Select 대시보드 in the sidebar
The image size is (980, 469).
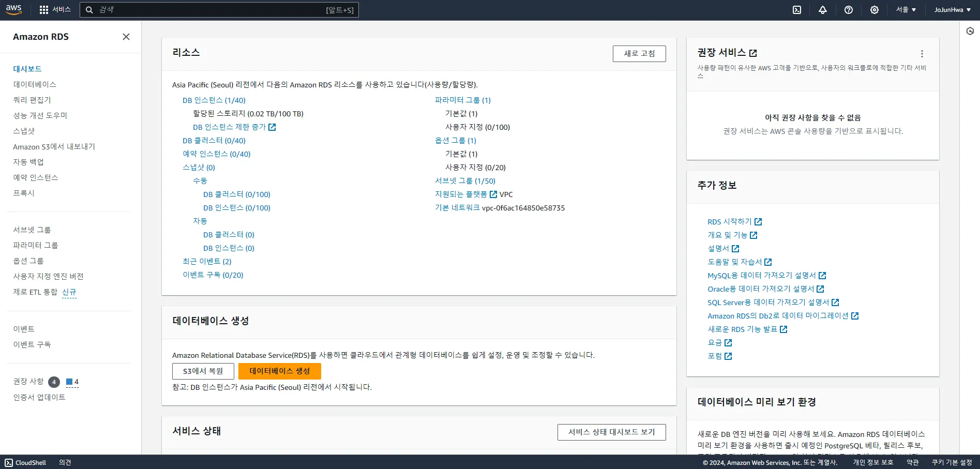[27, 69]
